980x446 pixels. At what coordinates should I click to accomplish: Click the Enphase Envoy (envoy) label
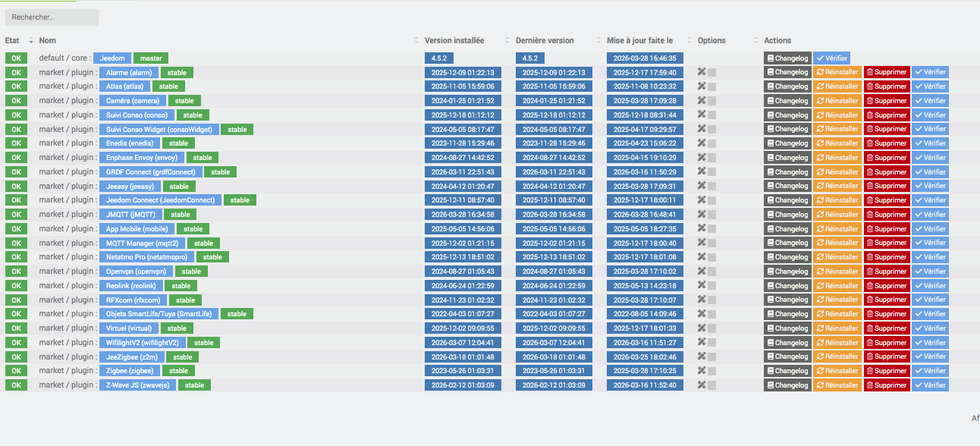click(x=142, y=158)
